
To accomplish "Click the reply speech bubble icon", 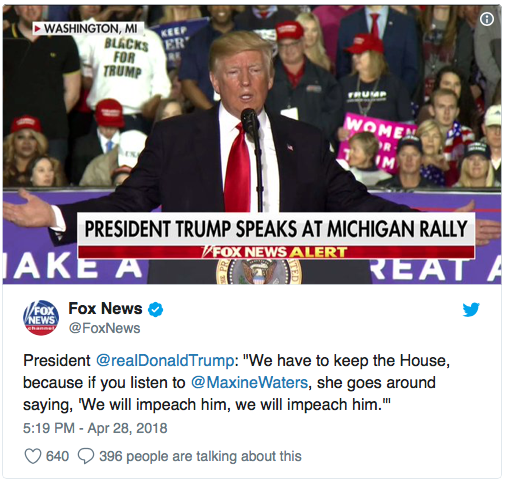I will (86, 456).
